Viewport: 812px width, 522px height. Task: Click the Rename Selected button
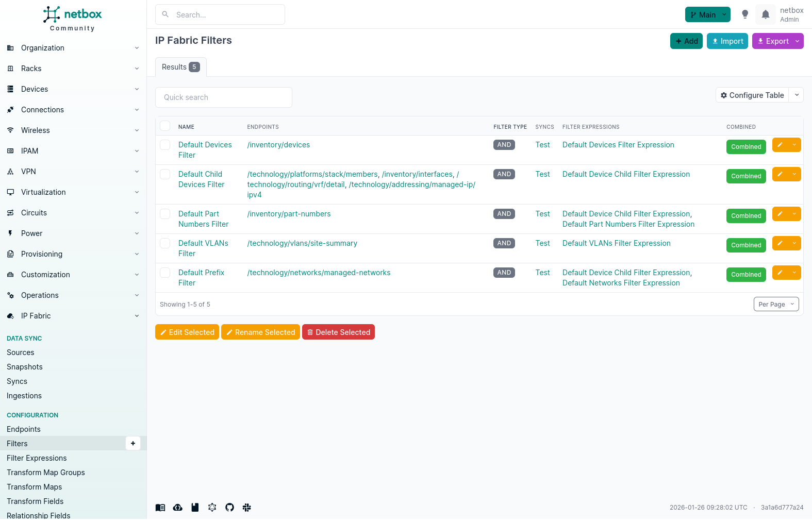pos(260,332)
